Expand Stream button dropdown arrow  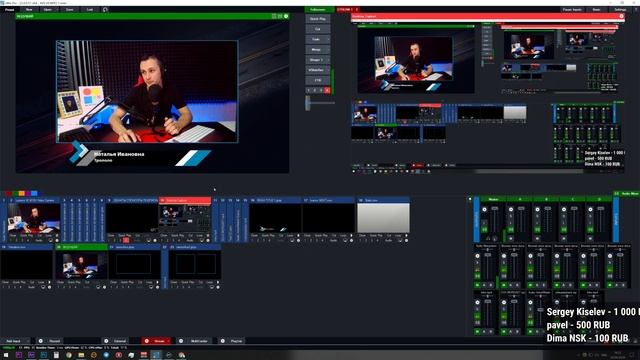[168, 341]
